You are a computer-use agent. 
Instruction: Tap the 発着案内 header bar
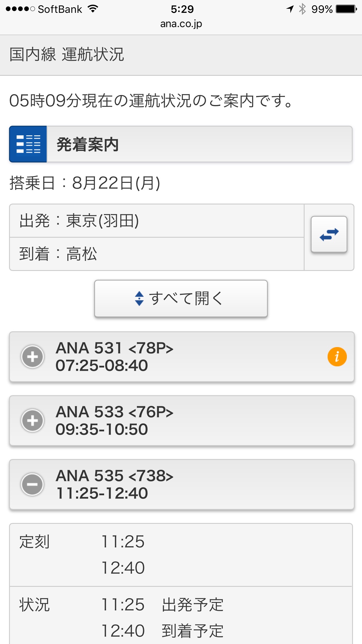pos(199,144)
